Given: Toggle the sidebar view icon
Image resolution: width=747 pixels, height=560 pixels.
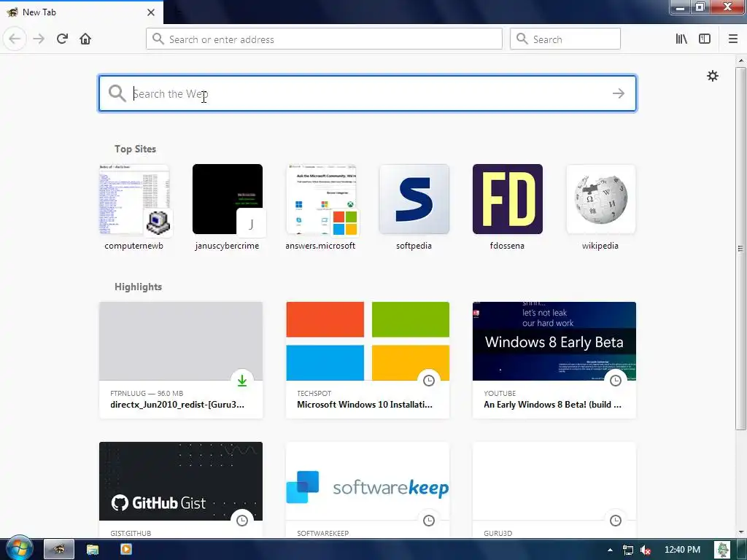Looking at the screenshot, I should (x=705, y=39).
